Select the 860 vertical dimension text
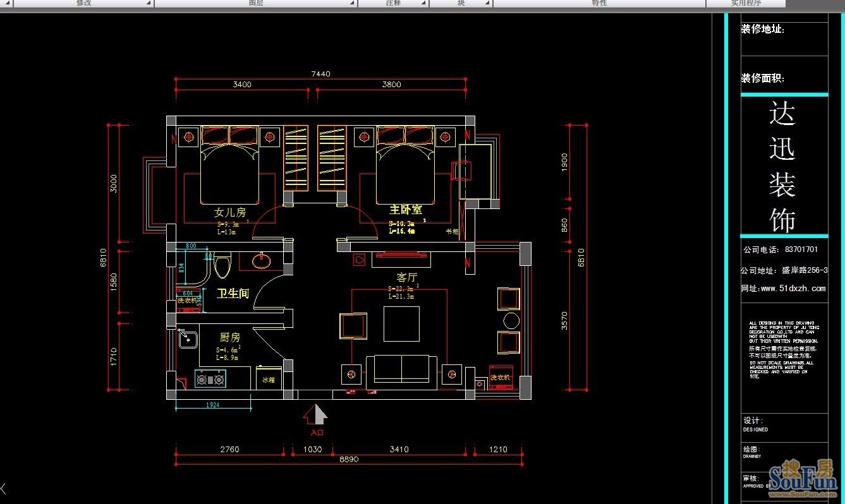 click(x=564, y=224)
